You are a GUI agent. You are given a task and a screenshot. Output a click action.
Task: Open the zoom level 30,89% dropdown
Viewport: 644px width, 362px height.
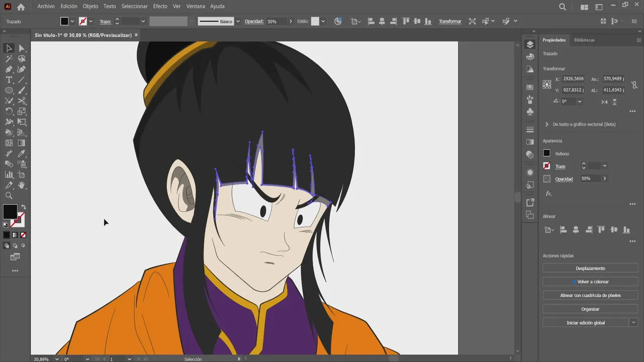tap(56, 359)
